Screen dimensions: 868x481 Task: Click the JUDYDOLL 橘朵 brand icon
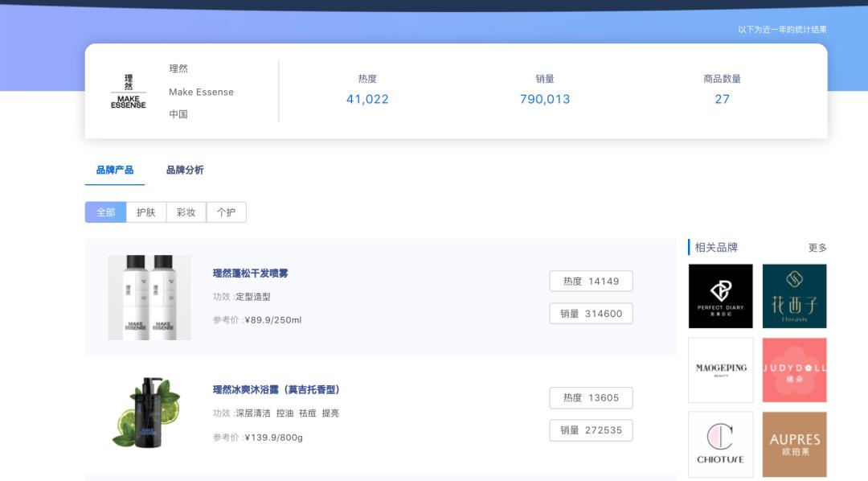[794, 370]
